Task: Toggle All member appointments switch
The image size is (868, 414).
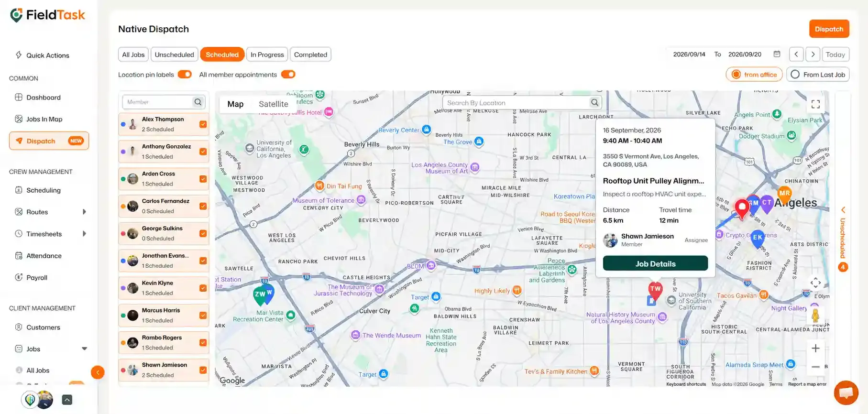Action: coord(288,75)
